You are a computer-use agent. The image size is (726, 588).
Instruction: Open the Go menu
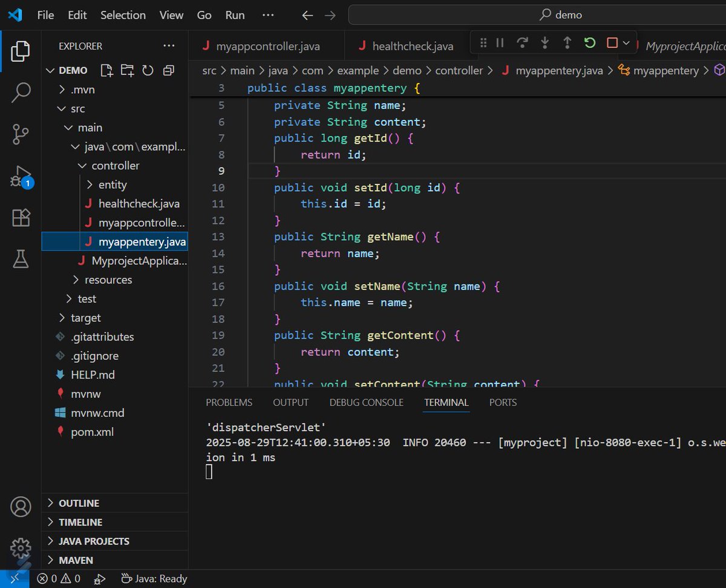point(204,15)
